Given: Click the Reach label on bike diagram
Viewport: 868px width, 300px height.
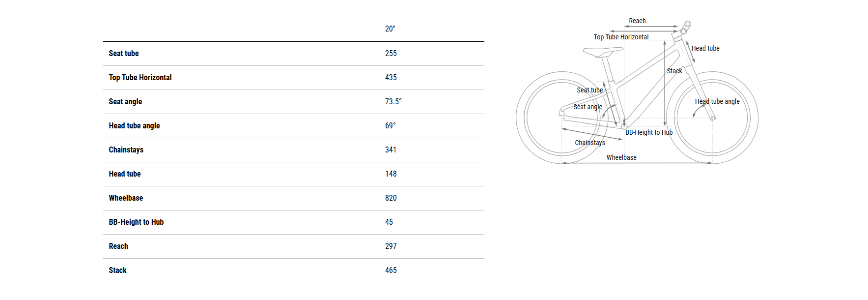Looking at the screenshot, I should (637, 21).
